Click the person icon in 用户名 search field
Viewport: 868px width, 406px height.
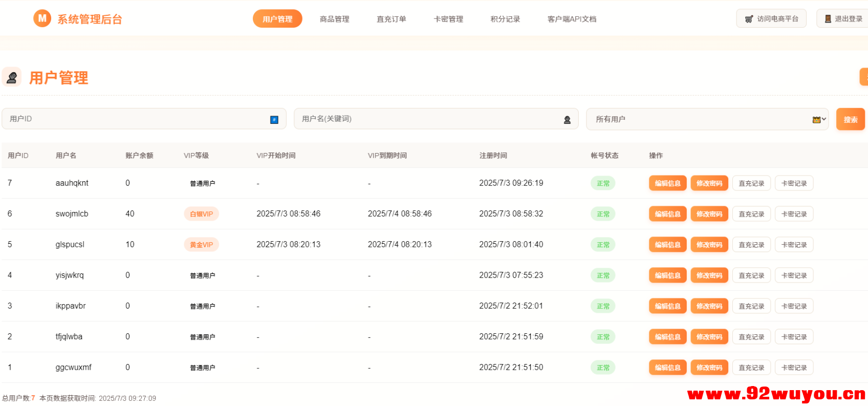(567, 119)
